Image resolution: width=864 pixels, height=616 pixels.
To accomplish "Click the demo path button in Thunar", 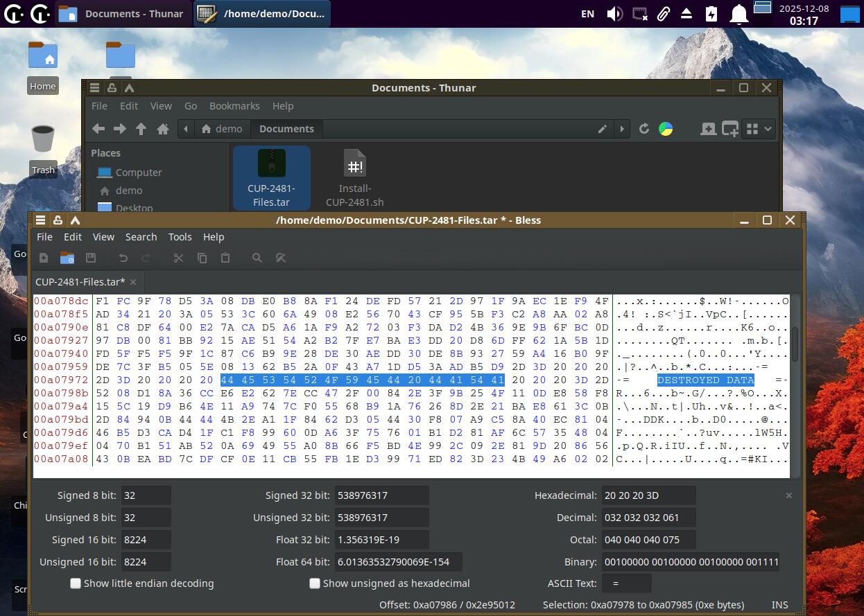I will coord(222,129).
